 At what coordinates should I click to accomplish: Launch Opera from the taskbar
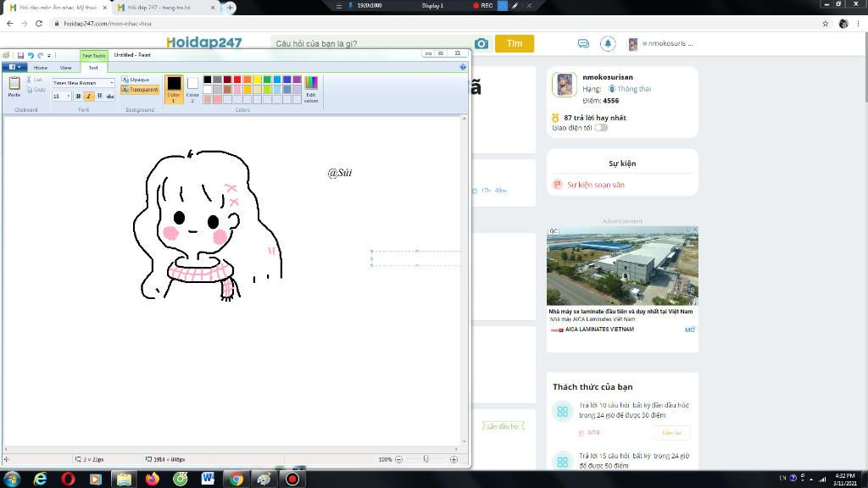click(68, 479)
